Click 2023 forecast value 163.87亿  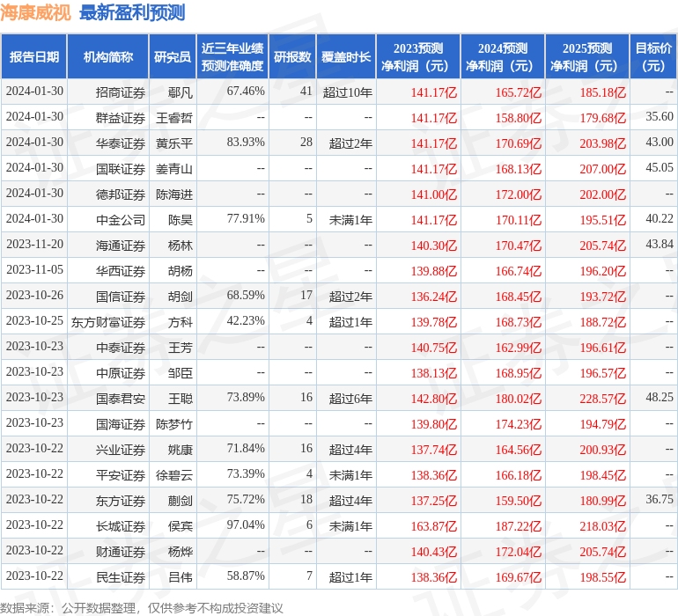pyautogui.click(x=434, y=526)
